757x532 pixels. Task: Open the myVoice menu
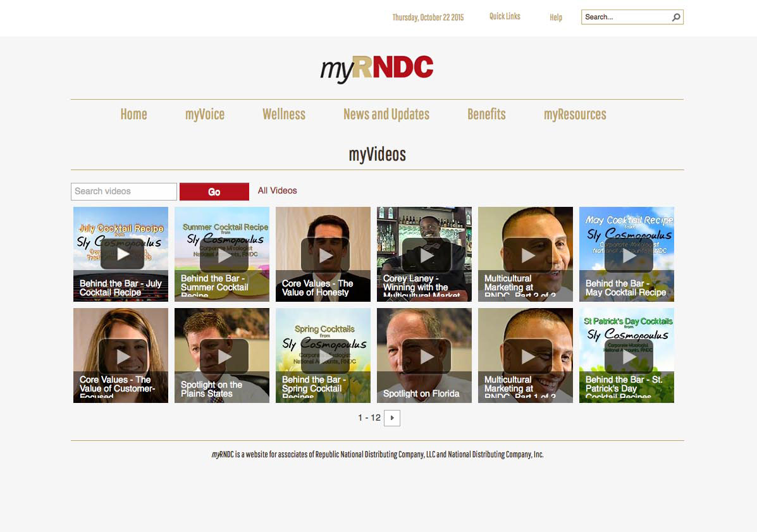tap(205, 114)
